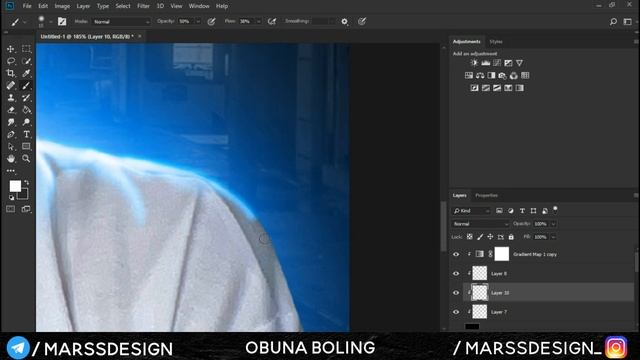
Task: Select the Smudge tool
Action: pyautogui.click(x=11, y=122)
